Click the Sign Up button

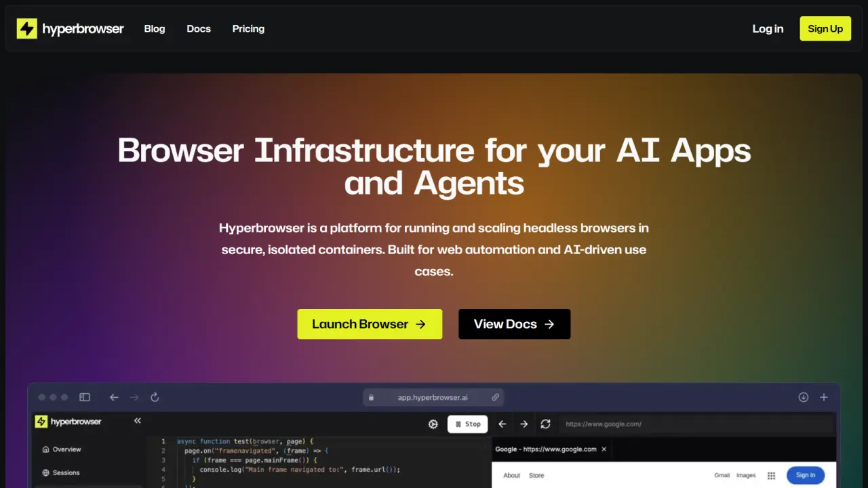[825, 28]
